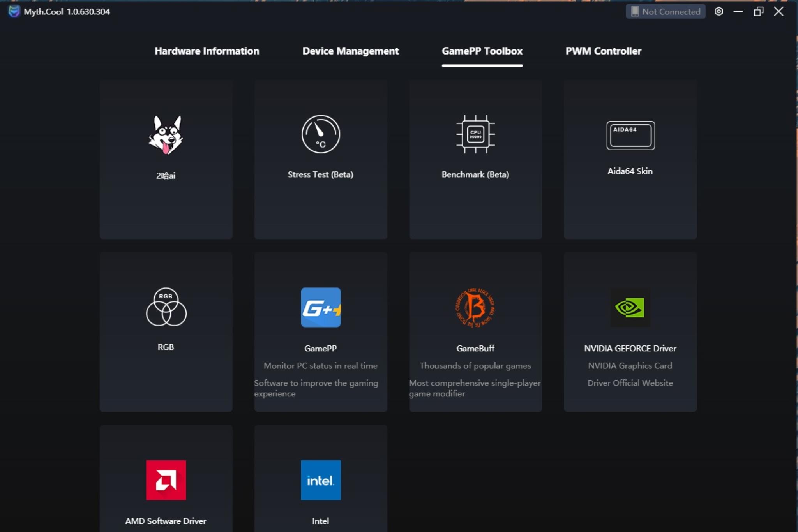
Task: Open the GameBuff orange B icon
Action: coord(475,307)
